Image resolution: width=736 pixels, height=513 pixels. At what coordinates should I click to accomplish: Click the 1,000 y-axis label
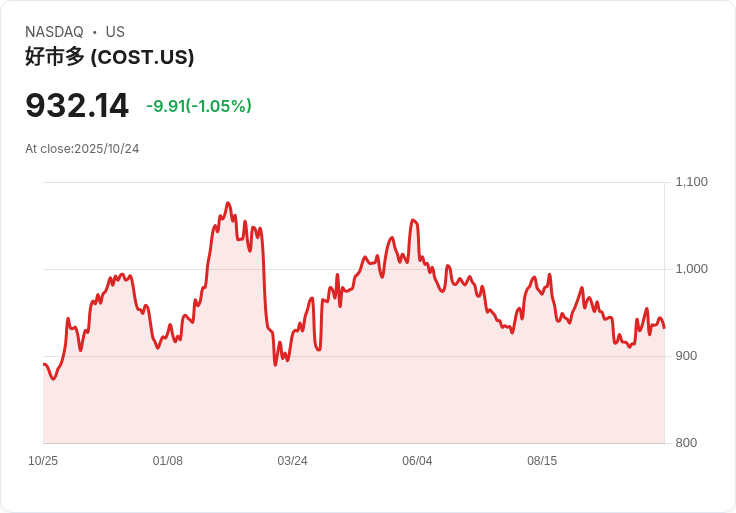point(692,269)
